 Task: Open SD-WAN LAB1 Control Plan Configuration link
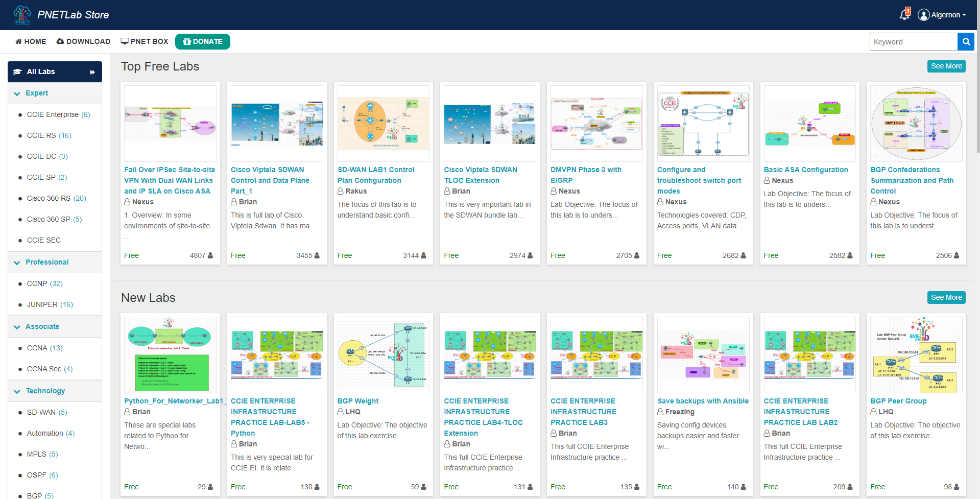376,175
